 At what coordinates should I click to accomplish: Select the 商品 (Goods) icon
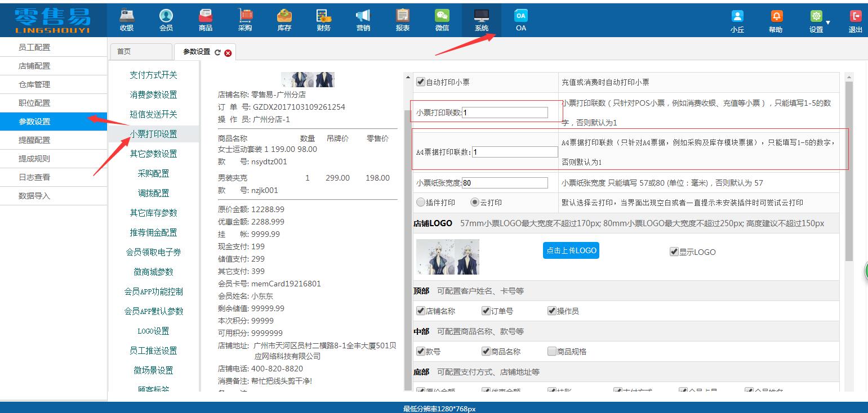(x=205, y=19)
